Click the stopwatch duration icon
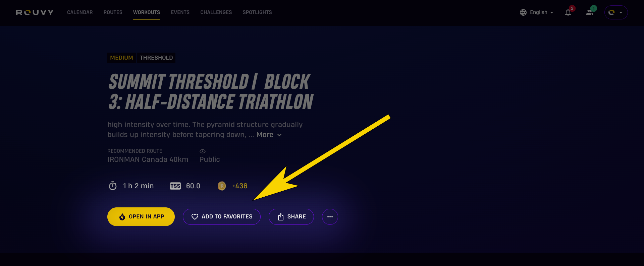Image resolution: width=644 pixels, height=266 pixels. tap(113, 186)
